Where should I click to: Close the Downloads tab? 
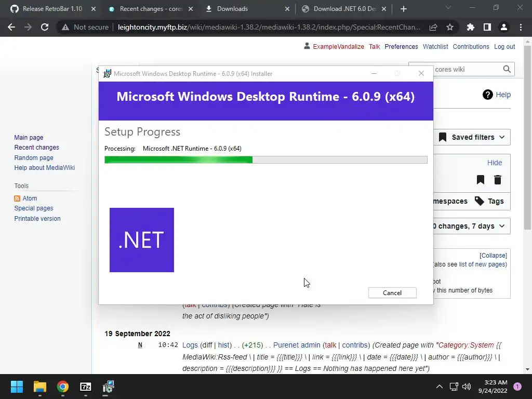tap(287, 9)
